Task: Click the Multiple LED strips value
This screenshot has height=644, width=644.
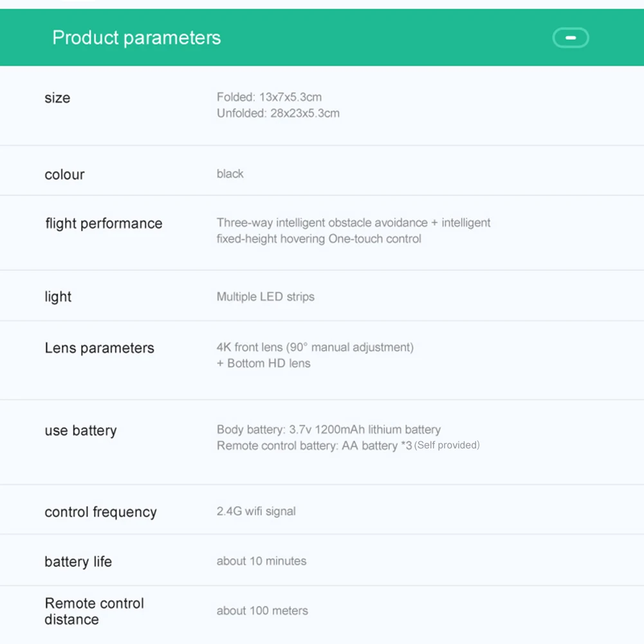Action: tap(265, 297)
